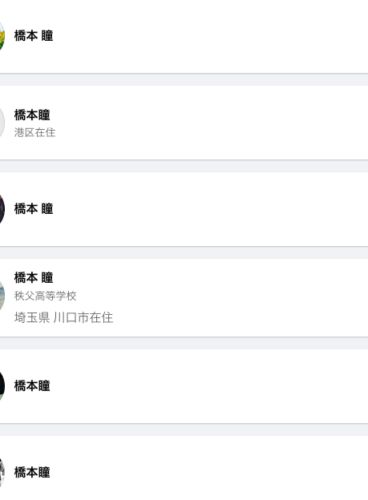Select the result card containing 港区在住
368x500 pixels.
click(184, 123)
